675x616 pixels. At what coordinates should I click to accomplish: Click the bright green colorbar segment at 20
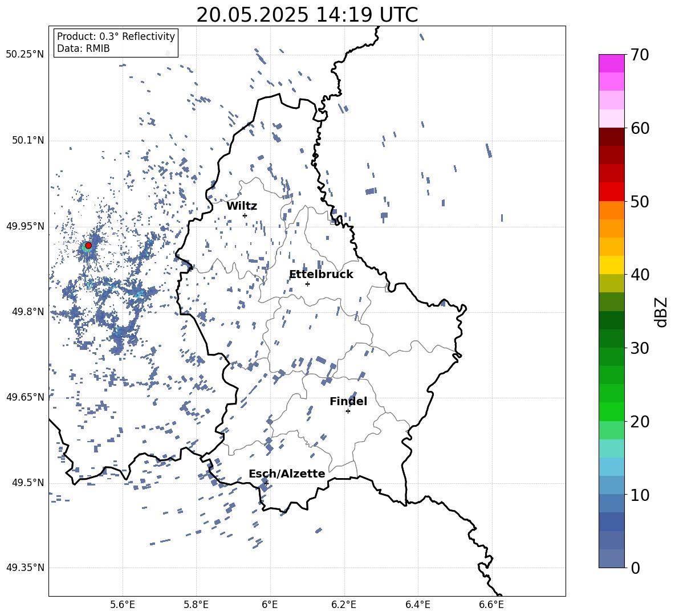click(611, 411)
